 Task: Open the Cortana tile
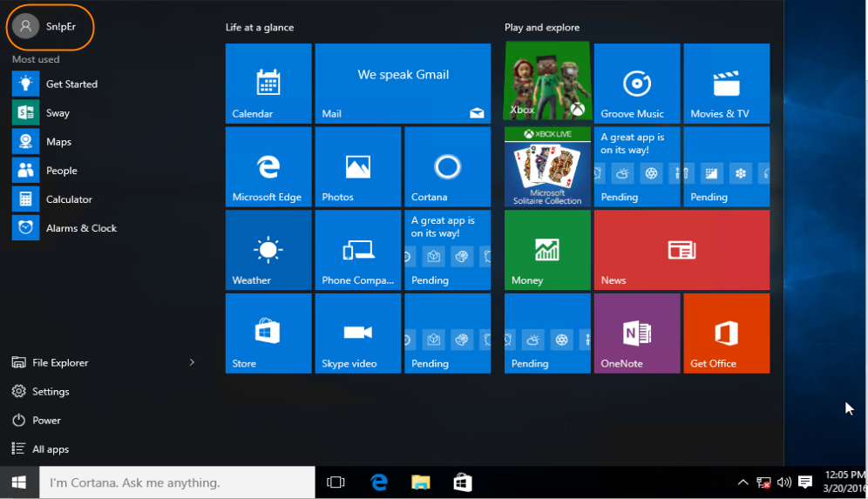pyautogui.click(x=447, y=167)
